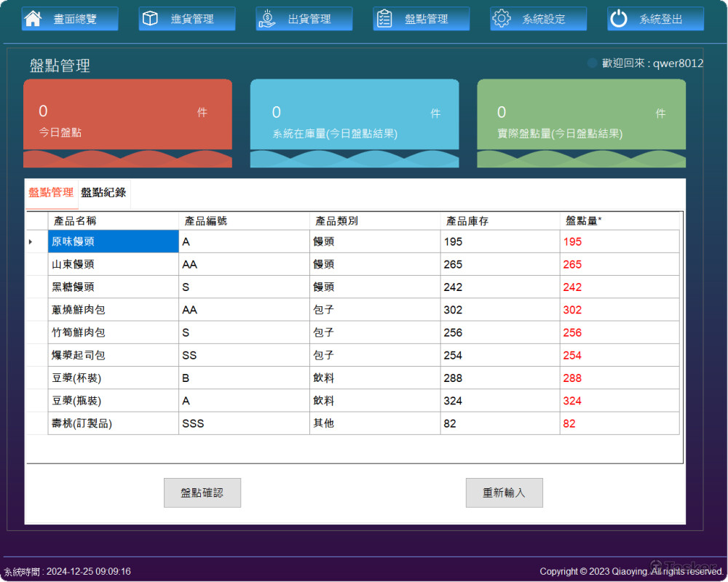This screenshot has height=582, width=728.
Task: Click the box icon for 進貨管理
Action: [x=150, y=19]
